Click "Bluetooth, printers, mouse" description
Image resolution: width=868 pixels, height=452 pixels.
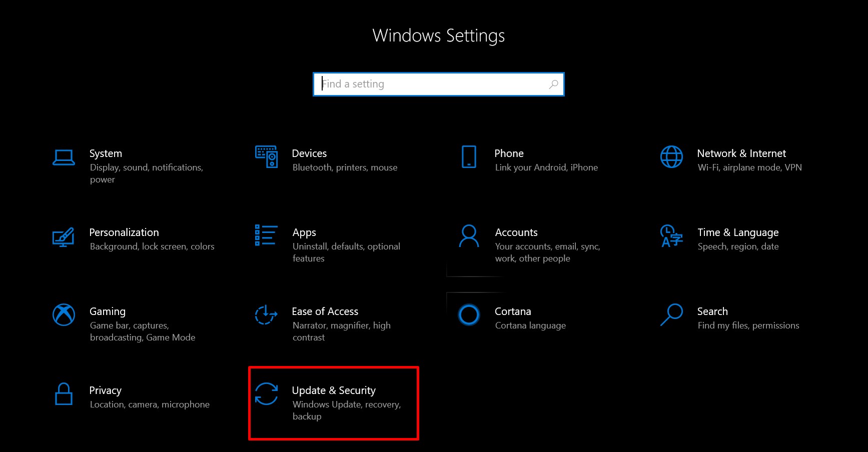point(345,167)
